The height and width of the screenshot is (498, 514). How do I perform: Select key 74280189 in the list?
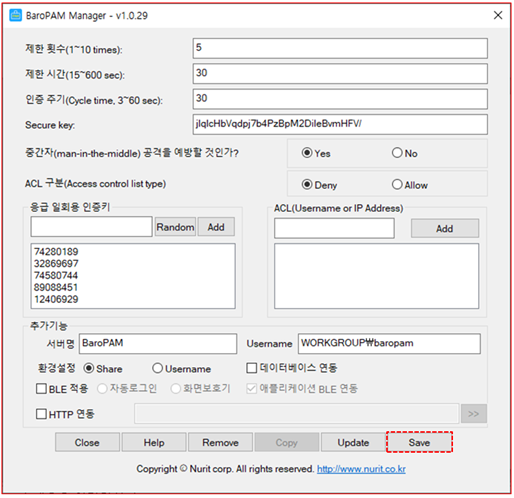click(x=56, y=252)
